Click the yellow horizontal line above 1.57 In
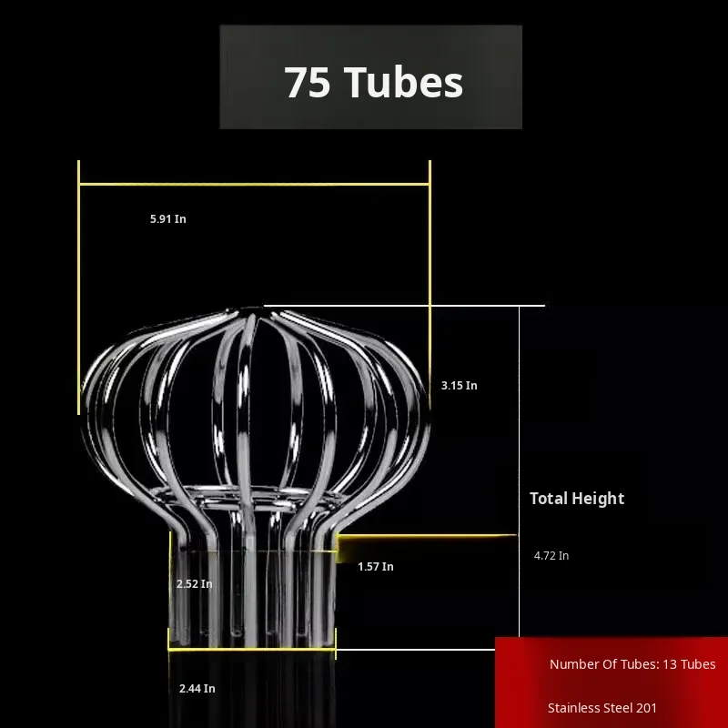The height and width of the screenshot is (728, 728). [426, 536]
